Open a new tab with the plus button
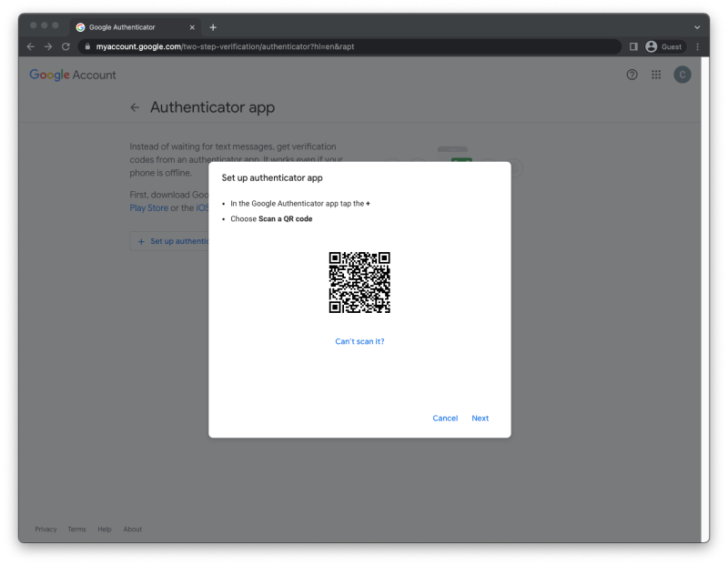The image size is (728, 565). pos(213,27)
